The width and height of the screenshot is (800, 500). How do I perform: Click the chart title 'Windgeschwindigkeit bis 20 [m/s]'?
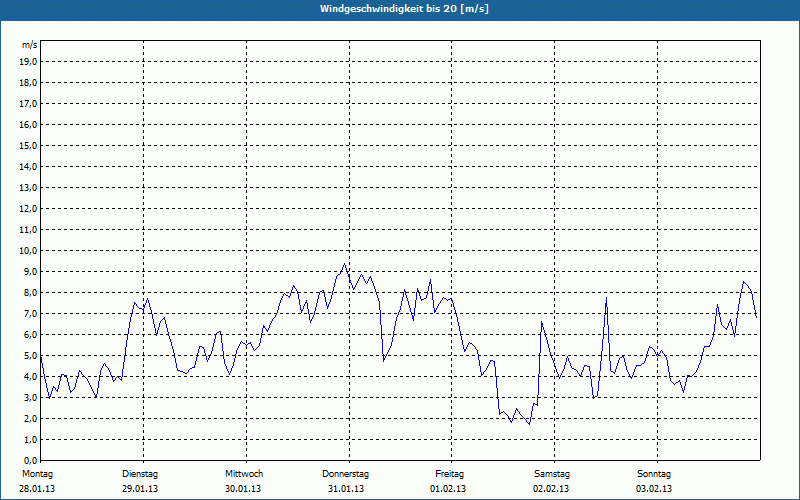click(x=404, y=9)
